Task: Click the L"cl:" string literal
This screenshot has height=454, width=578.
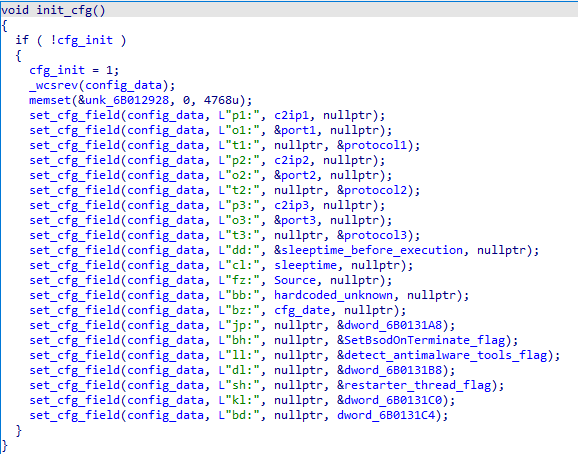Action: point(239,265)
